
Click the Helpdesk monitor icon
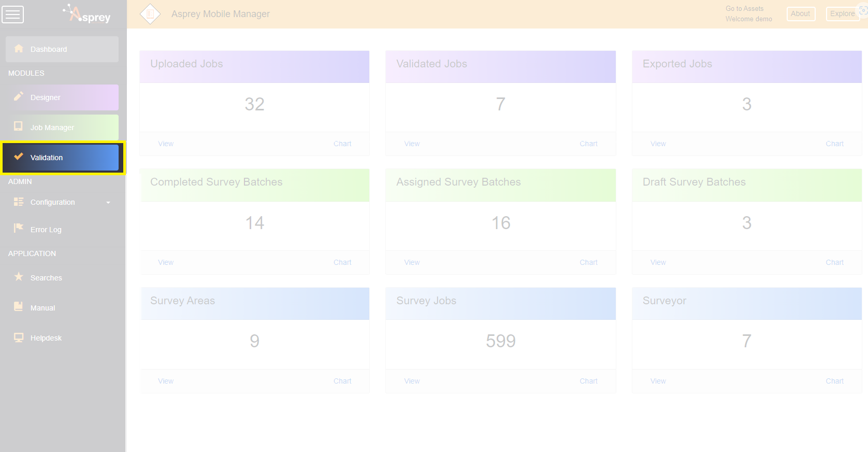tap(19, 337)
